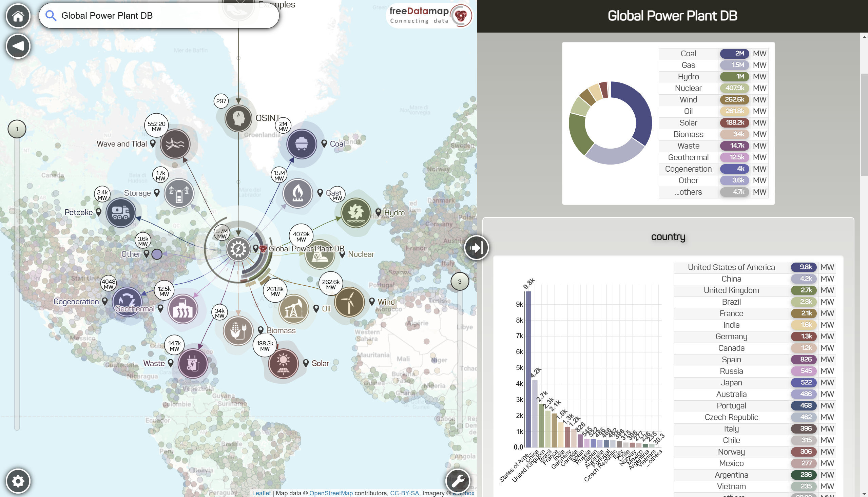Select the Cogeneration node icon
868x497 pixels.
tap(127, 302)
